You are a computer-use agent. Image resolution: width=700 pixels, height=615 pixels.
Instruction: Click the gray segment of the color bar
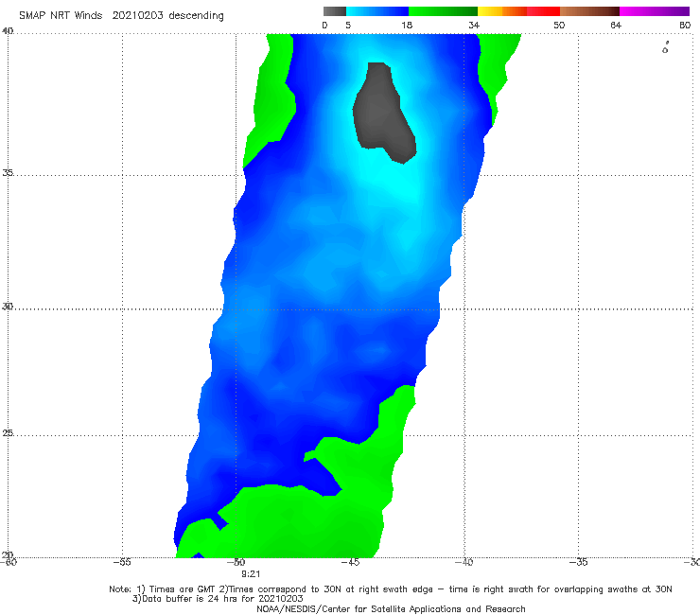tap(334, 11)
